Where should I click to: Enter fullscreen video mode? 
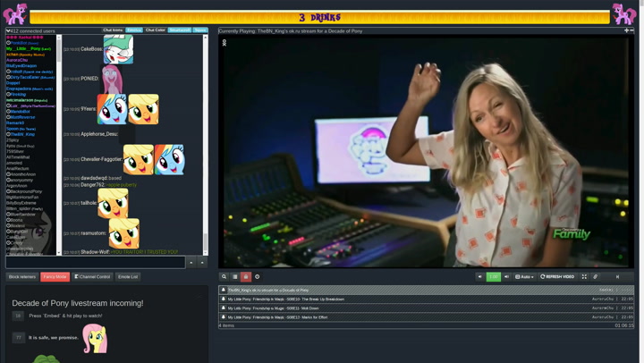pyautogui.click(x=584, y=277)
